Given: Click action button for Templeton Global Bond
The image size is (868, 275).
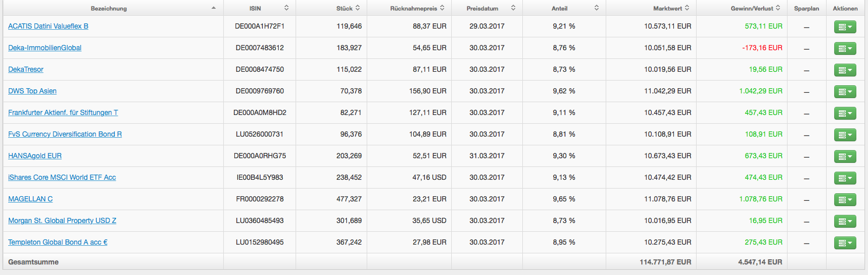Looking at the screenshot, I should [x=845, y=243].
